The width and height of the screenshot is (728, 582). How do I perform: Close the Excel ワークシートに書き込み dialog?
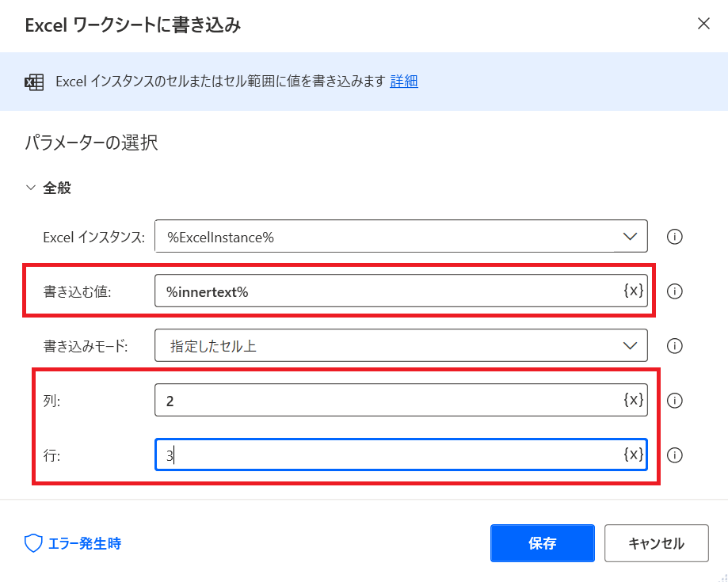pyautogui.click(x=703, y=24)
